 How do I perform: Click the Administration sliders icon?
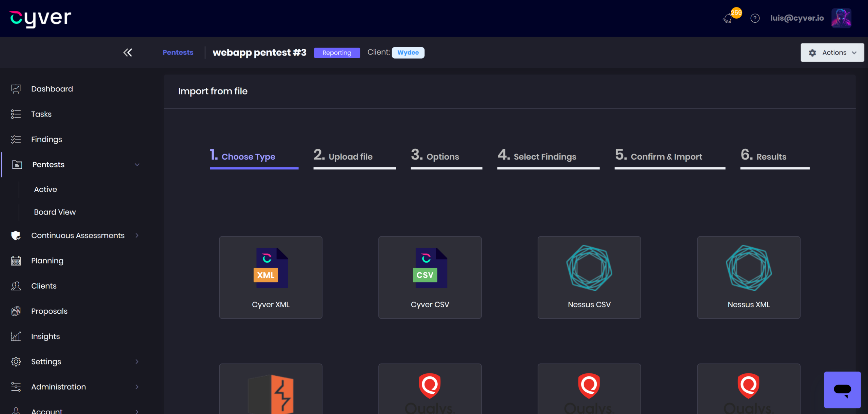click(16, 387)
